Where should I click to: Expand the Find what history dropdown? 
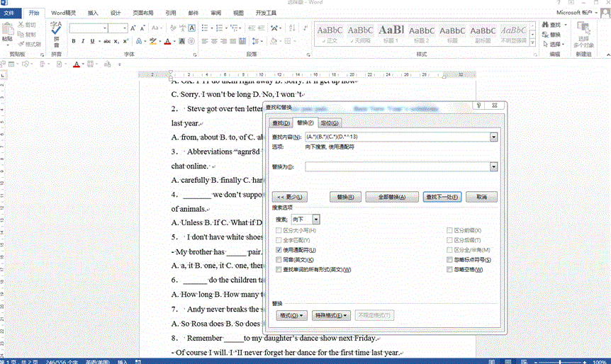493,137
